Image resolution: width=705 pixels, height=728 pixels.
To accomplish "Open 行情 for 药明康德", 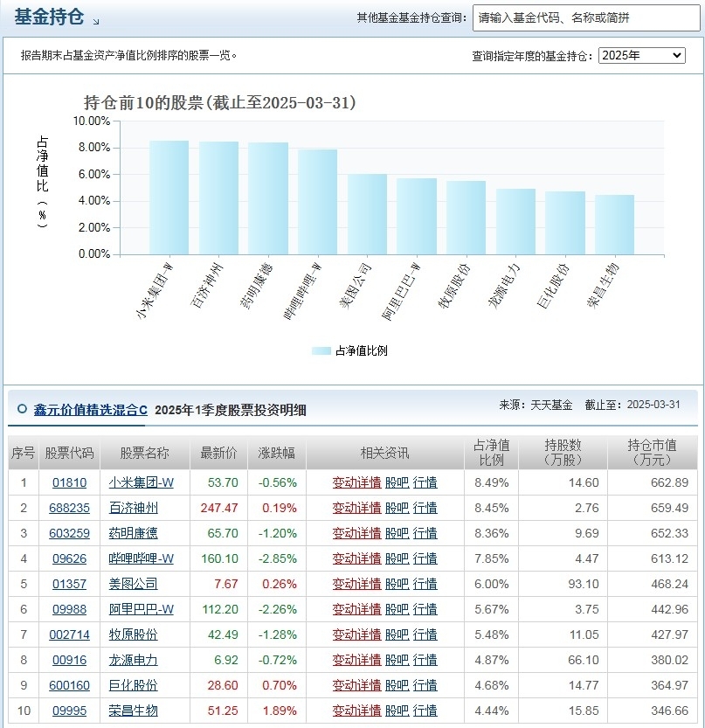I will 425,533.
